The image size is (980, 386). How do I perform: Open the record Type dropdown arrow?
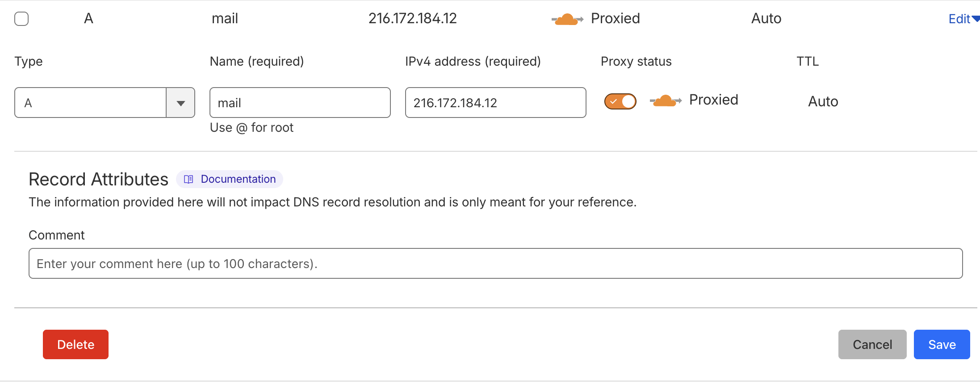[x=180, y=103]
